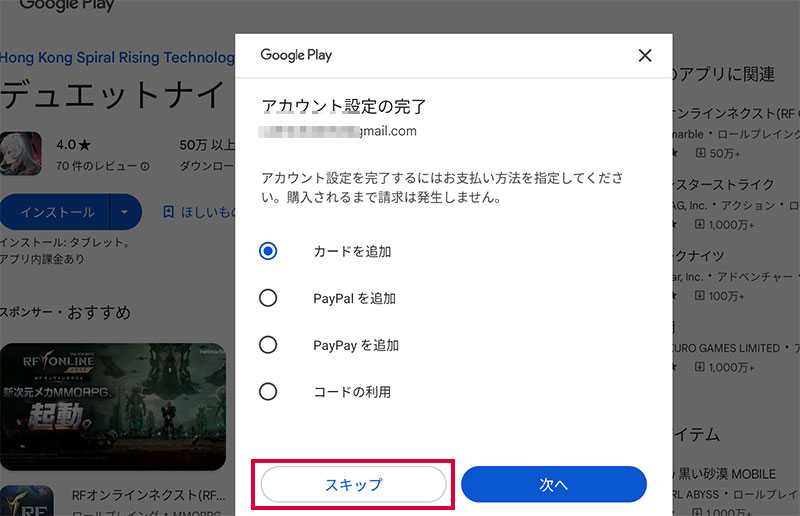Select the PayPay を追加 radio button
The image size is (800, 516).
[x=268, y=345]
